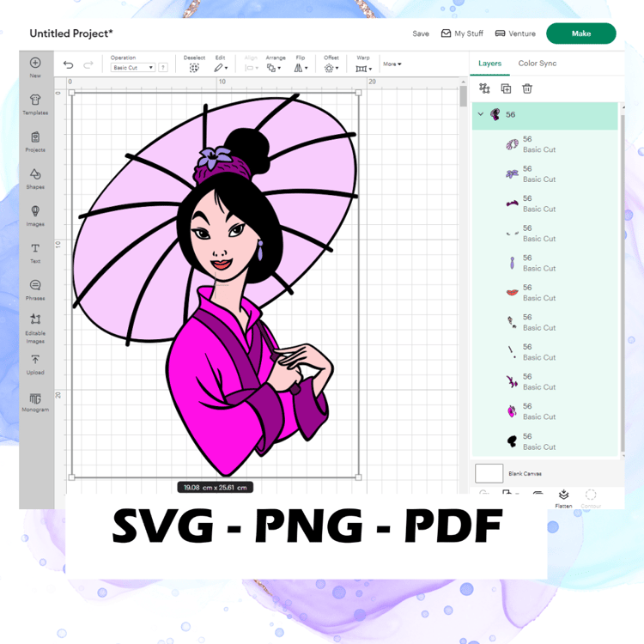This screenshot has height=644, width=644.
Task: Open the Basic Cut operation dropdown
Action: tap(132, 68)
